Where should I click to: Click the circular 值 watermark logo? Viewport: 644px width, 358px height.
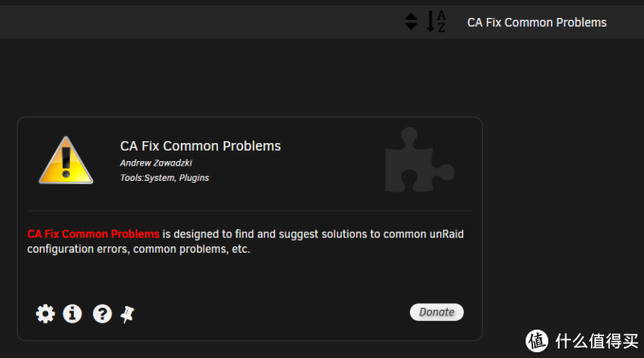click(x=537, y=341)
